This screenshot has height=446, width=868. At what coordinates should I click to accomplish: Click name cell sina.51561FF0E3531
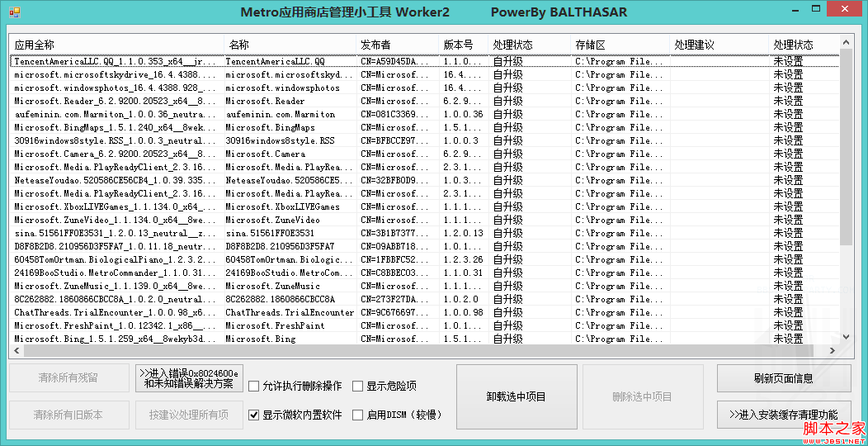coord(270,233)
